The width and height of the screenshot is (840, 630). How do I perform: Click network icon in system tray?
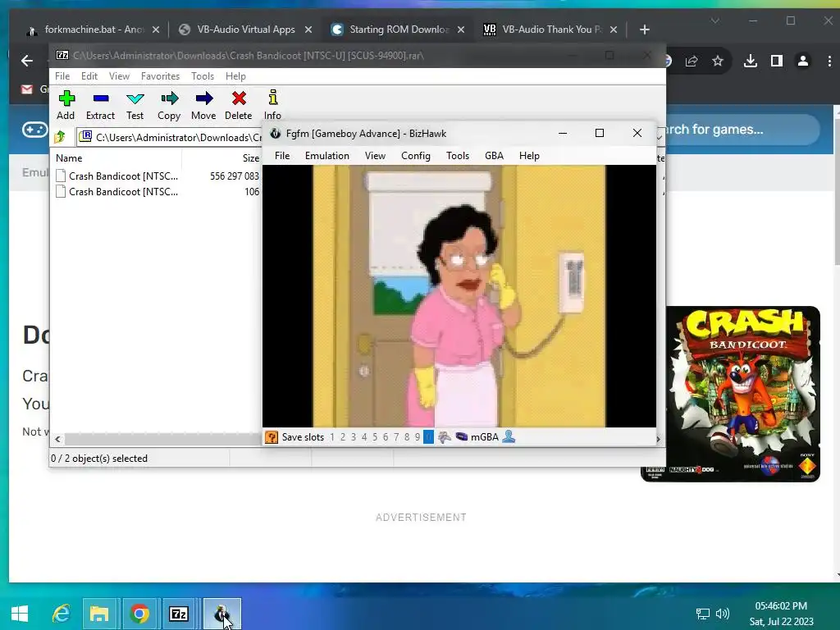tap(702, 614)
